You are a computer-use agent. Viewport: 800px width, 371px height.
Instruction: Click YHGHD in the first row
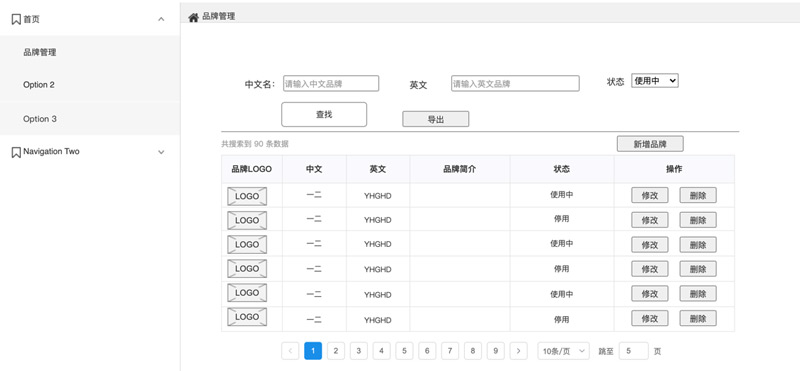[378, 195]
